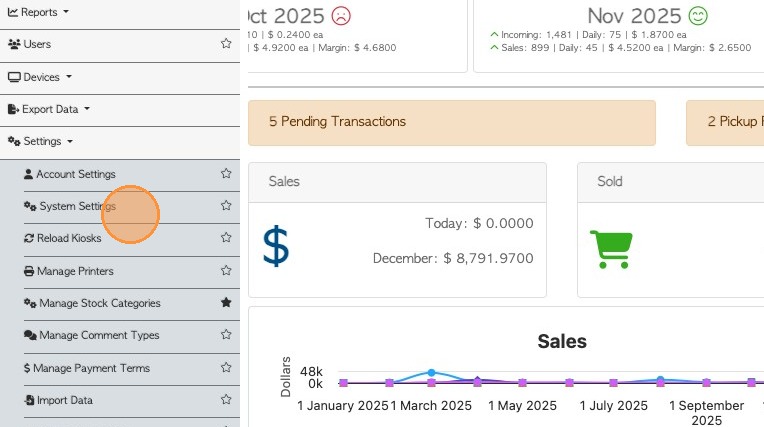This screenshot has width=764, height=427.
Task: Toggle favorite star for Users
Action: coord(226,44)
